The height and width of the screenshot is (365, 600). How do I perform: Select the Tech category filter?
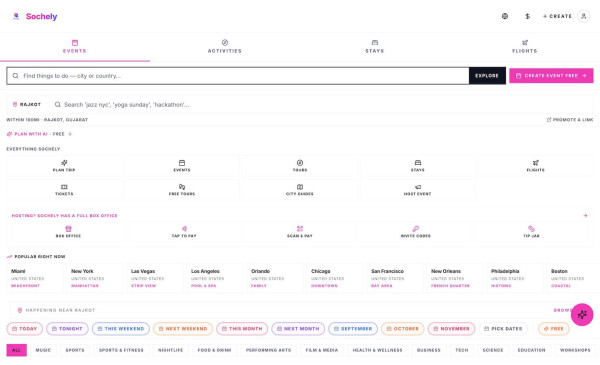point(461,350)
